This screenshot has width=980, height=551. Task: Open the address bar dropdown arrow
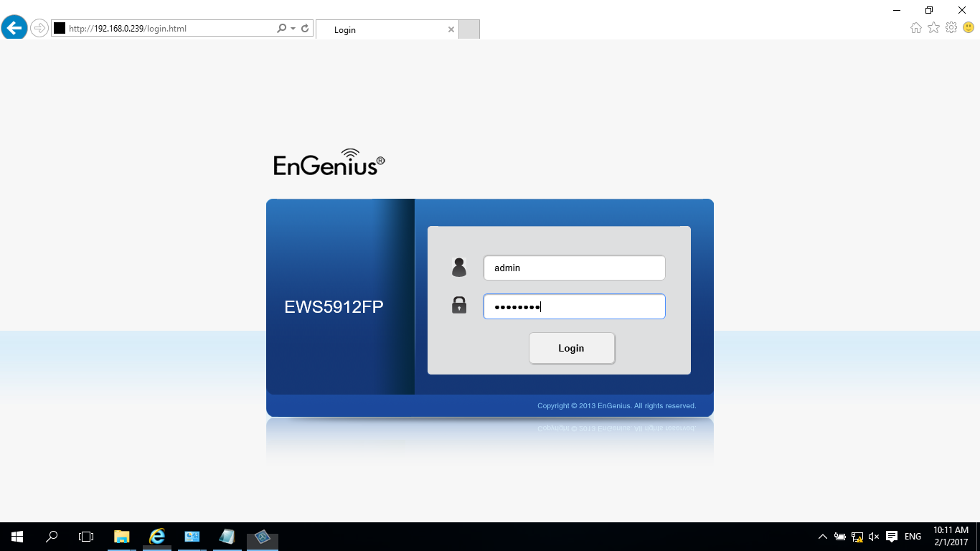(293, 29)
